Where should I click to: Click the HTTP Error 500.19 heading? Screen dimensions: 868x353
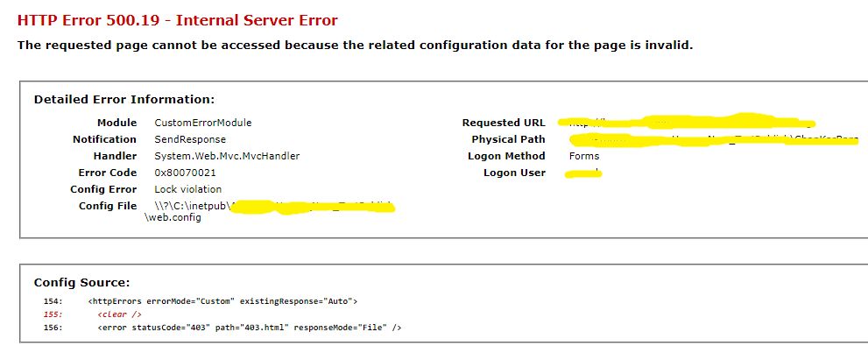click(x=177, y=20)
